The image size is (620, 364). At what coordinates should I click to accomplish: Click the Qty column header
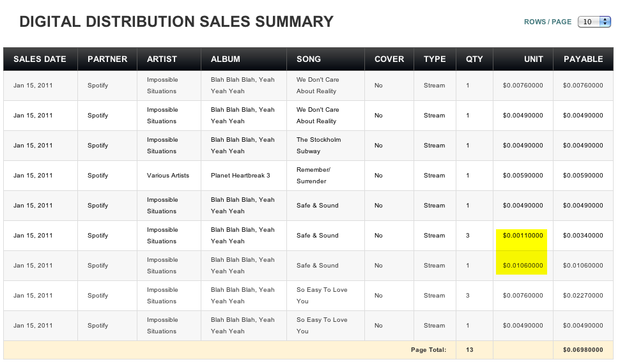point(474,59)
